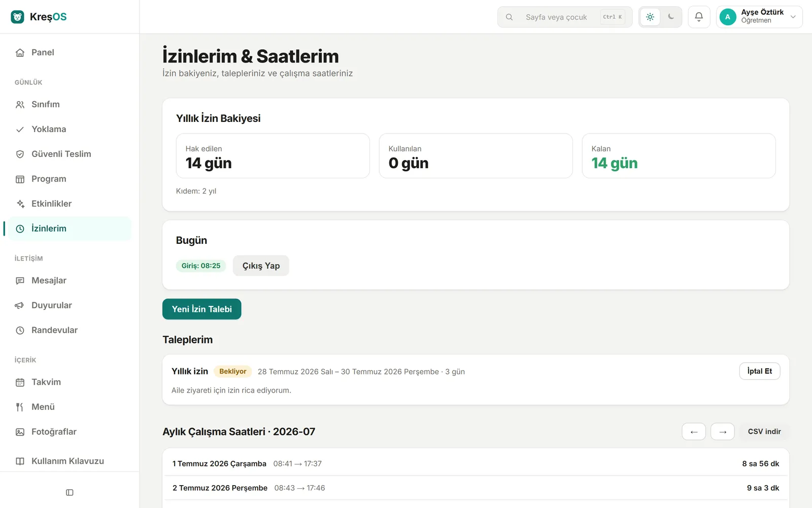Screen dimensions: 812x508
Task: Click the Güvenli Teslim shield icon
Action: point(20,154)
